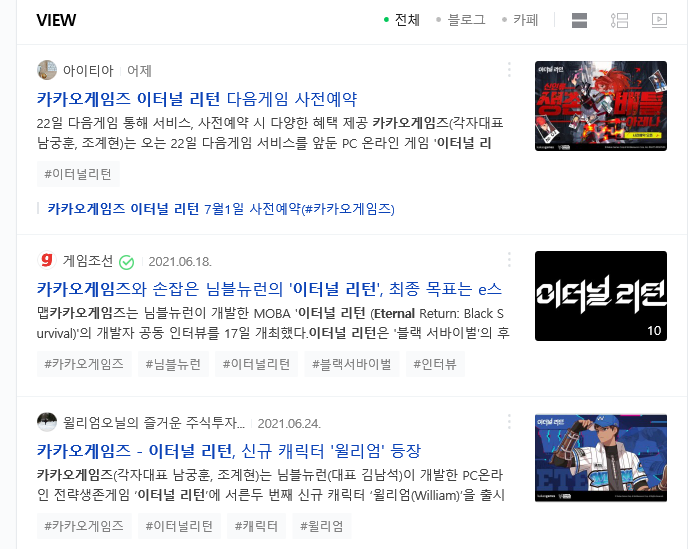Screen dimensions: 688x549
Task: Select the 전체 filter option
Action: coord(402,20)
